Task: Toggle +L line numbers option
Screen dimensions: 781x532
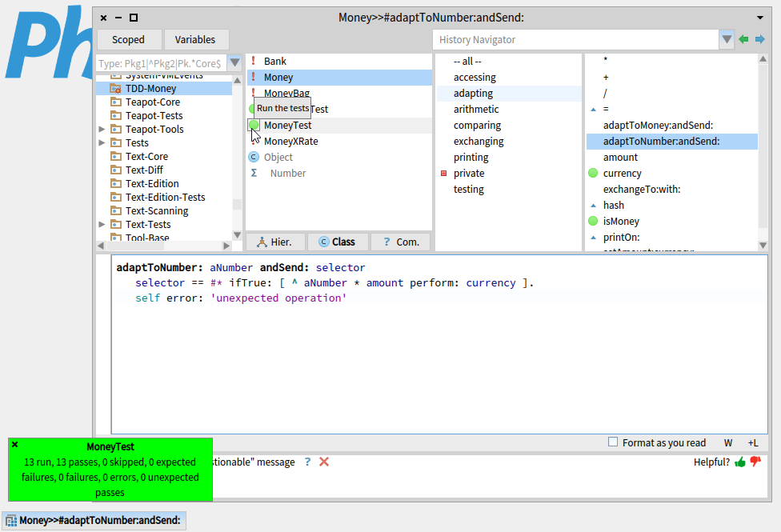Action: pyautogui.click(x=753, y=443)
